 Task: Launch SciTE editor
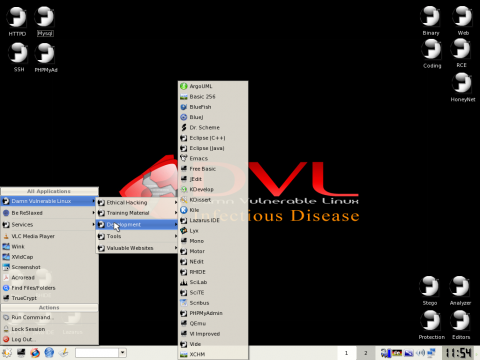[x=213, y=293]
